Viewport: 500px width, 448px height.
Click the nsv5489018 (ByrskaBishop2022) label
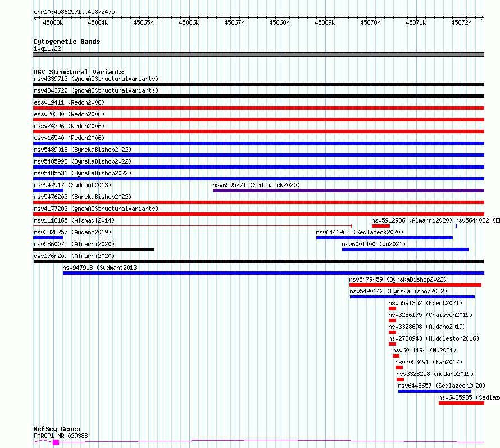point(83,150)
